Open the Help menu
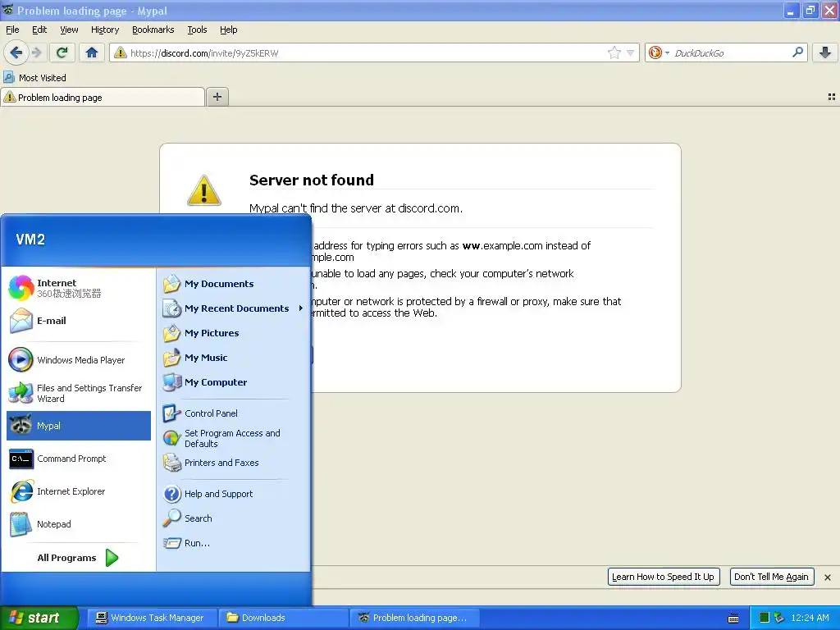Screen dimensions: 840x630 click(228, 30)
